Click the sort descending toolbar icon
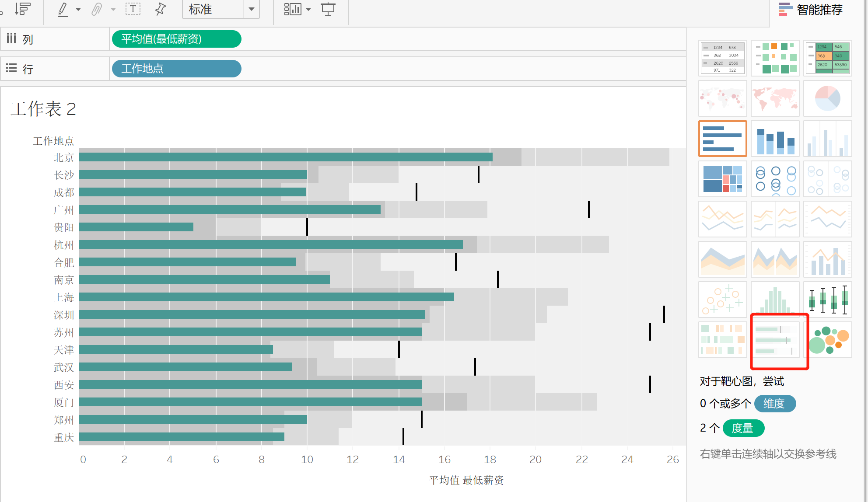 tap(23, 9)
